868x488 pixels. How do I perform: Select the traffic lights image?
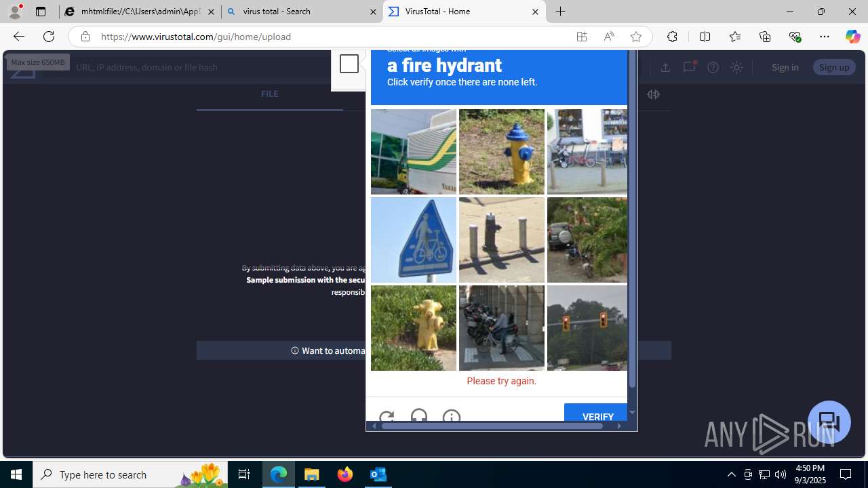pos(587,328)
